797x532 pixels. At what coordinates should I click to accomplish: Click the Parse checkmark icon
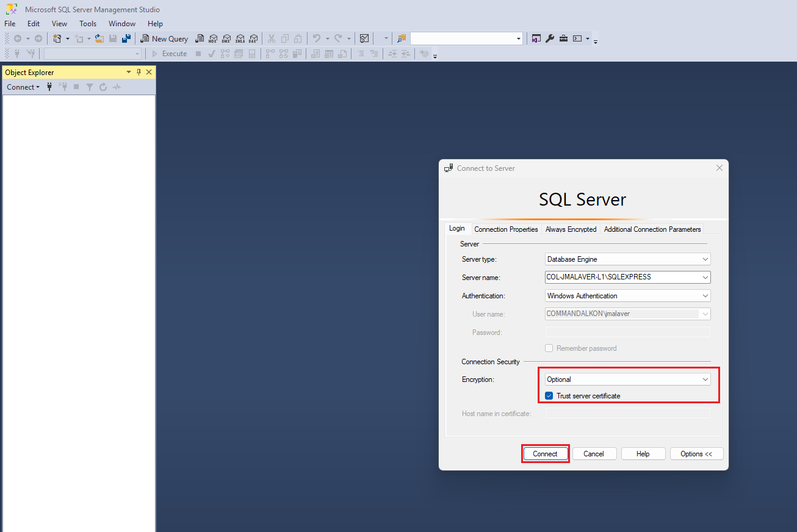click(211, 54)
